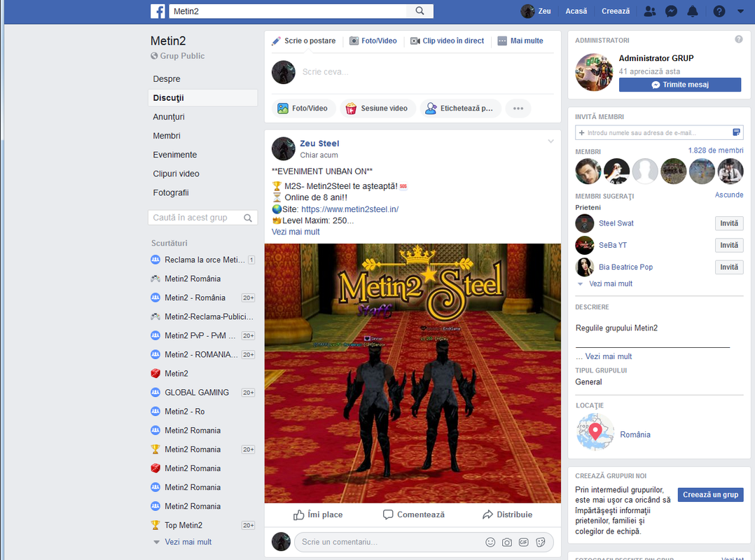
Task: Open the Membri section
Action: coord(167,136)
